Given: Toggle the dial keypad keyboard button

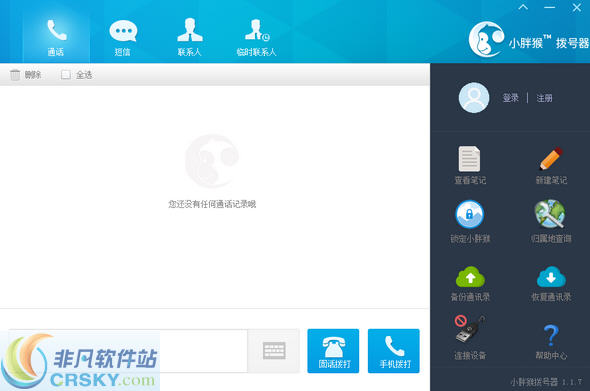Looking at the screenshot, I should pyautogui.click(x=274, y=351).
